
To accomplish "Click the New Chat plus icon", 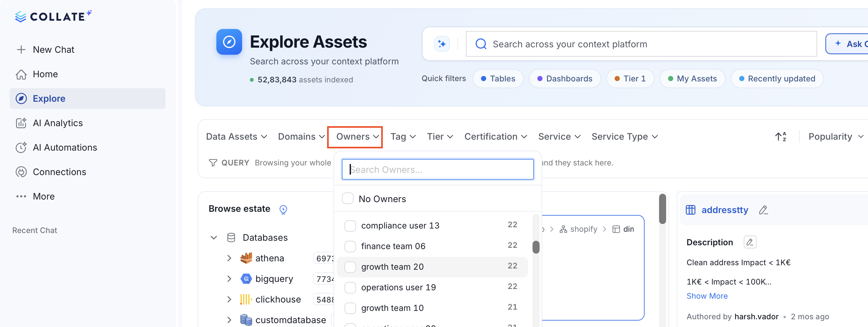I will tap(21, 50).
